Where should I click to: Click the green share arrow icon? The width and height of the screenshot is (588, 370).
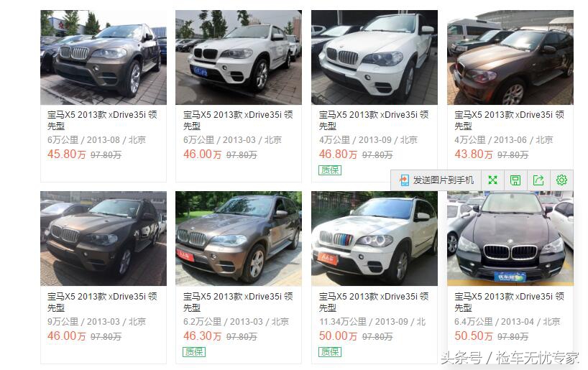point(538,180)
